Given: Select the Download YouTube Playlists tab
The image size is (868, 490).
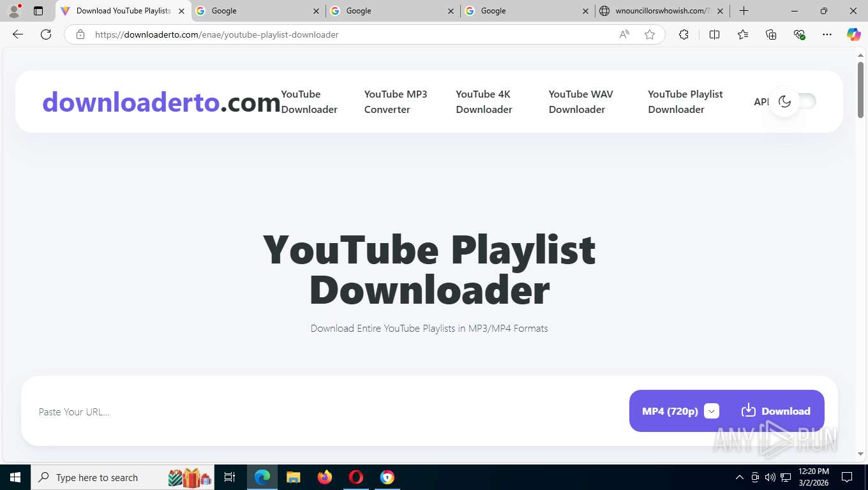Looking at the screenshot, I should pos(123,11).
